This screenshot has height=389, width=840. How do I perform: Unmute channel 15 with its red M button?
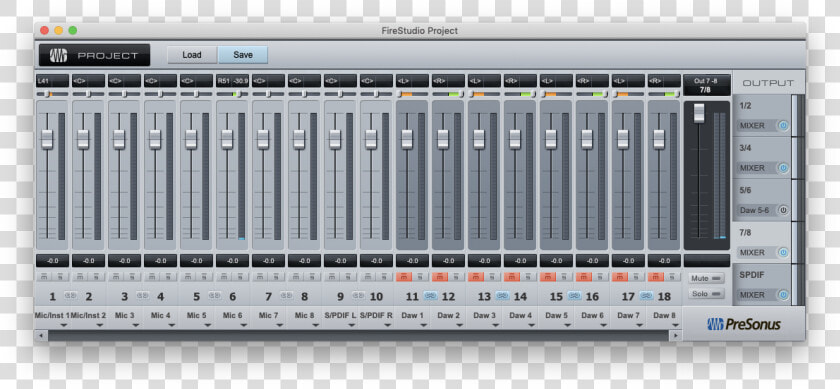click(549, 276)
